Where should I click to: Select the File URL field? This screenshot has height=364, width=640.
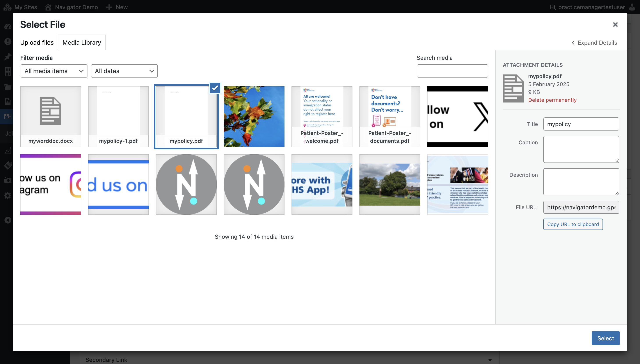pos(581,207)
